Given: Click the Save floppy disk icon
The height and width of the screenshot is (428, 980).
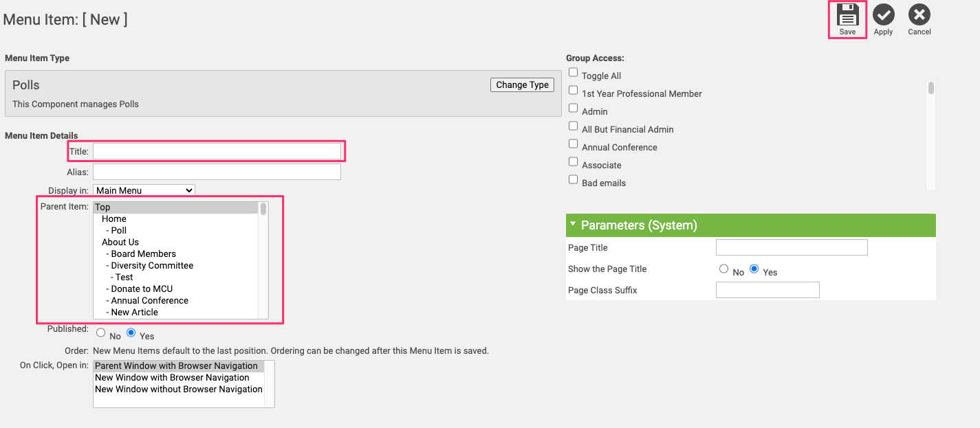Looking at the screenshot, I should tap(847, 15).
